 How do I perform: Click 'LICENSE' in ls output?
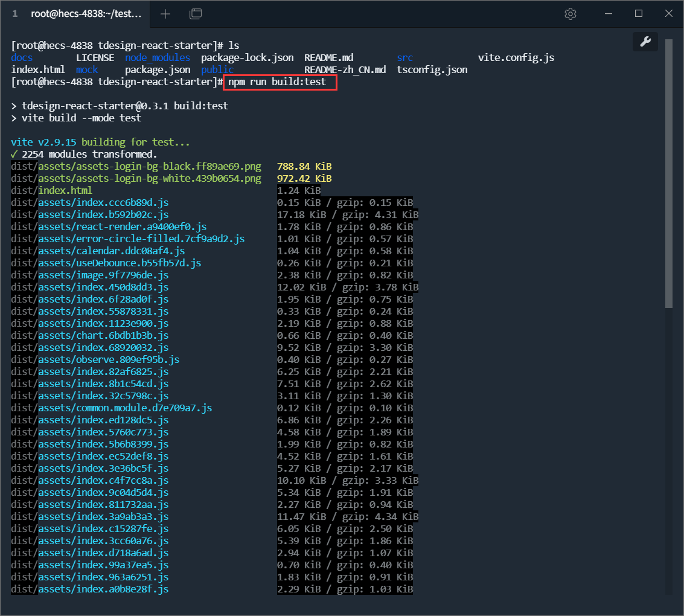[x=95, y=57]
